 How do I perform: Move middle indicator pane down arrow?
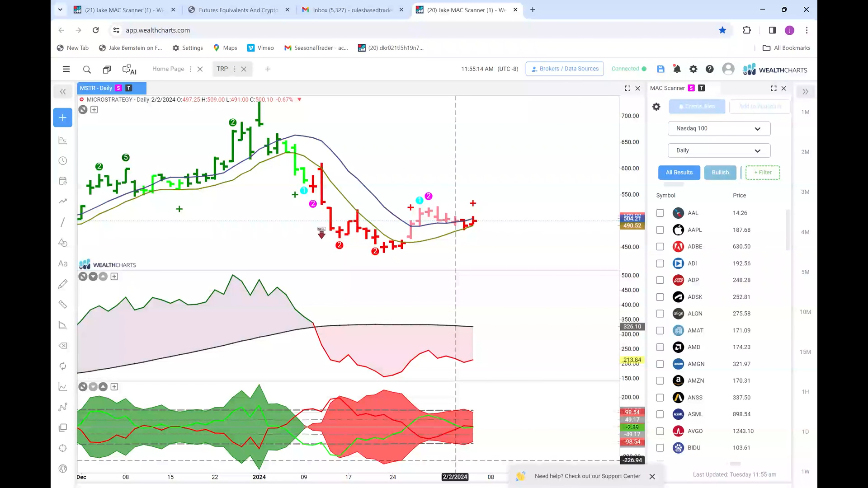click(x=93, y=277)
